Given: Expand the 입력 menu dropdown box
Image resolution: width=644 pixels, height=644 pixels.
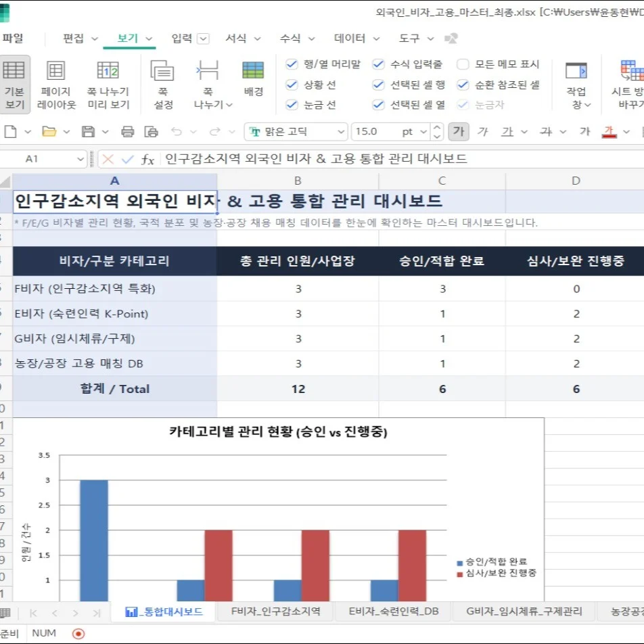Looking at the screenshot, I should tap(203, 39).
